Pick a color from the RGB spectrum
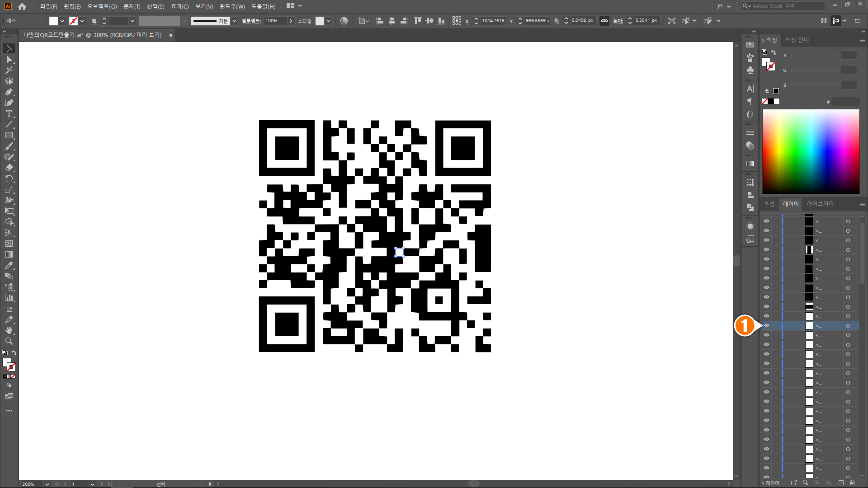 pyautogui.click(x=811, y=151)
